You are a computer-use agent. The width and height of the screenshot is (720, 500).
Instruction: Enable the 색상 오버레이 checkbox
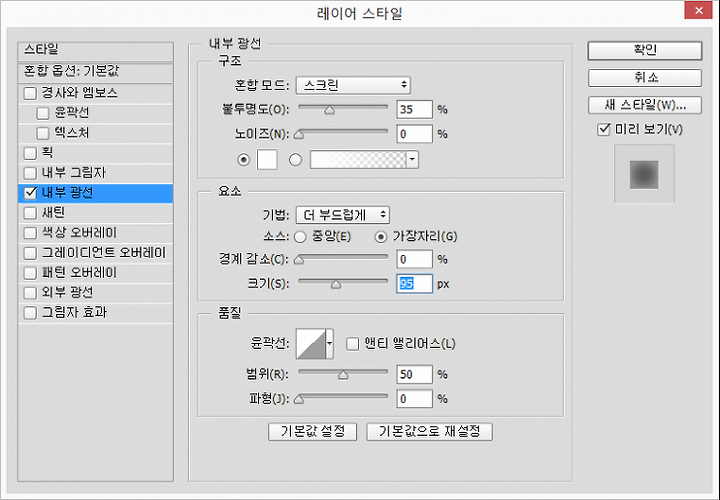tap(30, 233)
